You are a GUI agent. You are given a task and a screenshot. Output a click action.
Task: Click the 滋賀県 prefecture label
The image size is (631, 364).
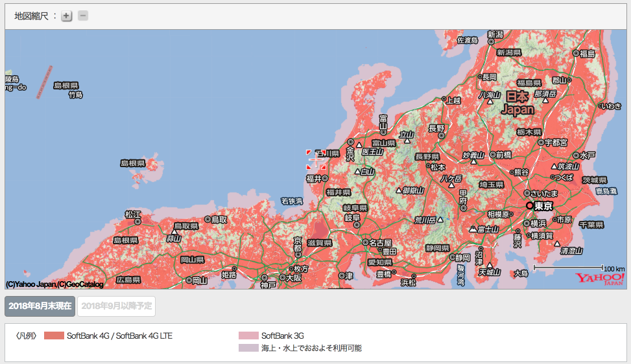point(320,243)
